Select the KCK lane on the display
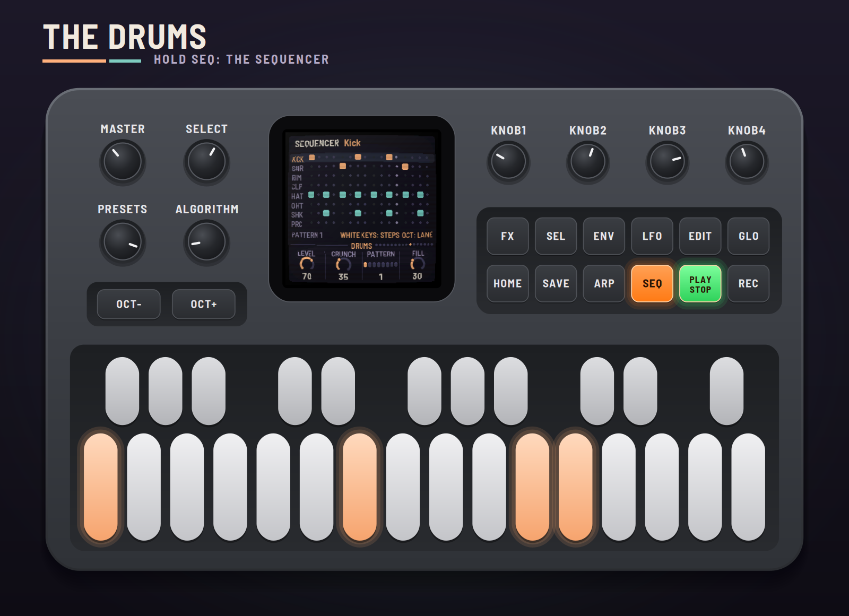The image size is (849, 616). click(x=362, y=158)
